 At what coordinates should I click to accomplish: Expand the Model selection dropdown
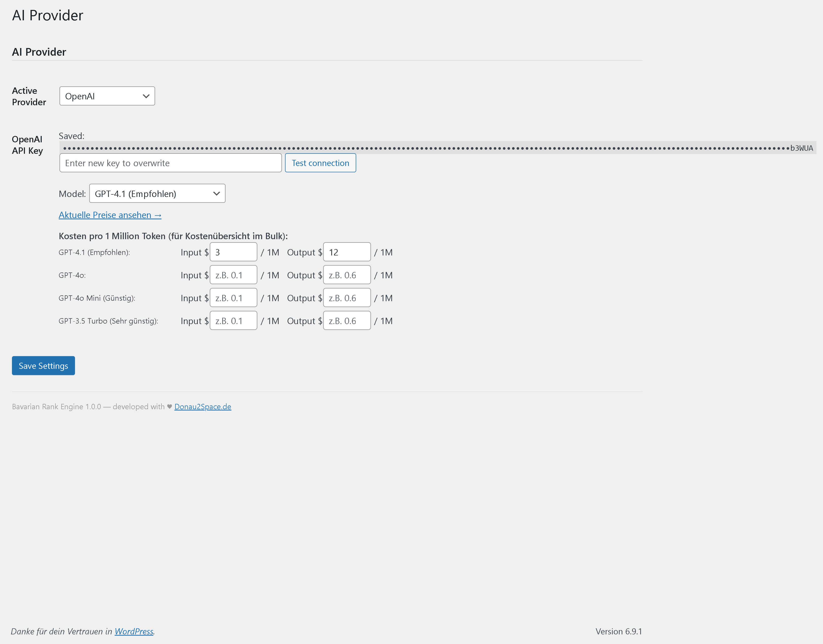[157, 194]
